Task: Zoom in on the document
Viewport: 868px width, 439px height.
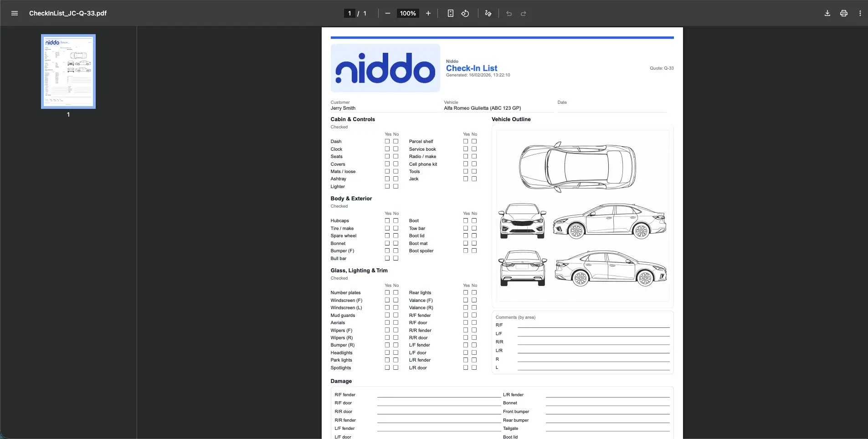Action: (428, 13)
